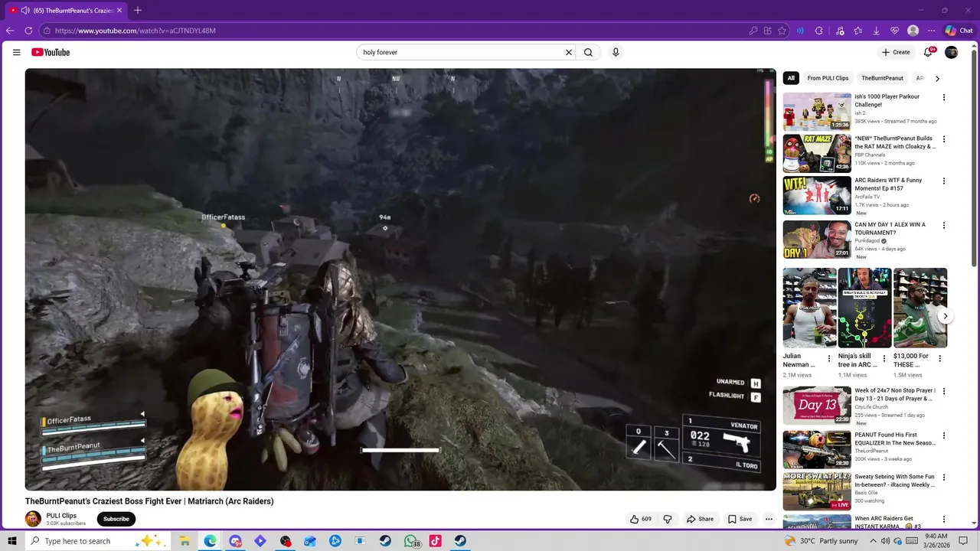
Task: Open options for ARC Raiders WTF video
Action: (943, 181)
